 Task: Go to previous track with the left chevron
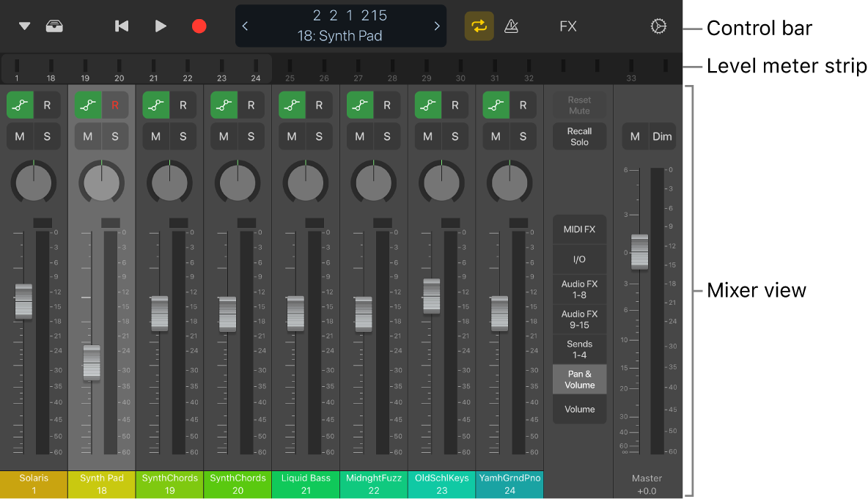[244, 26]
